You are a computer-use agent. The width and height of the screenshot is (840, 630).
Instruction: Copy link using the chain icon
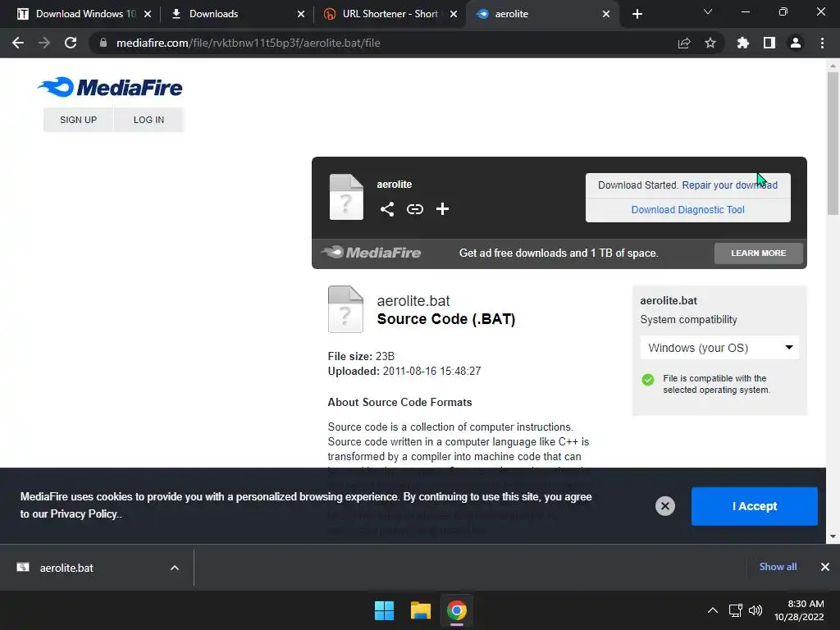(x=414, y=209)
